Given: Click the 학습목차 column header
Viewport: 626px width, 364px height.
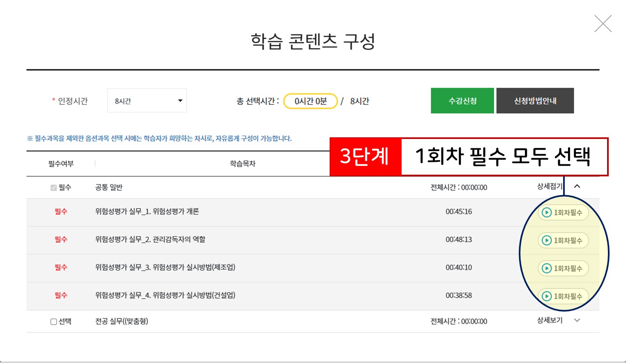Looking at the screenshot, I should pos(243,164).
